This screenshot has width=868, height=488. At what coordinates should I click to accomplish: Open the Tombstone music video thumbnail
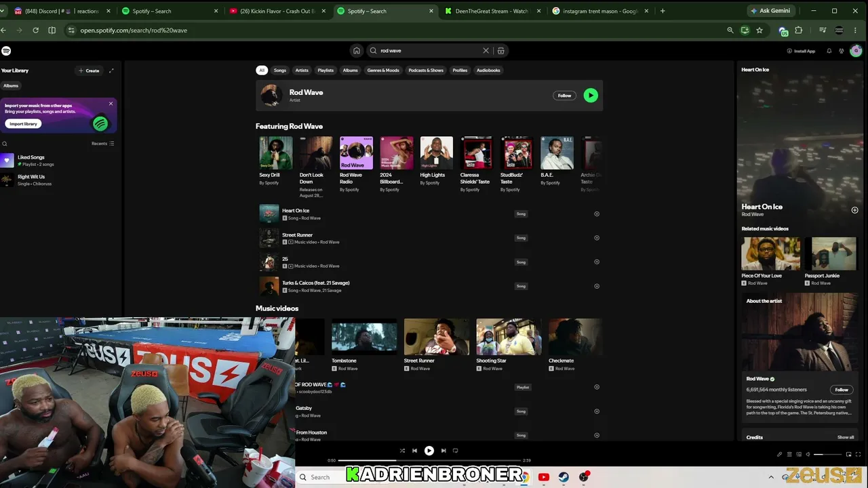pos(364,337)
